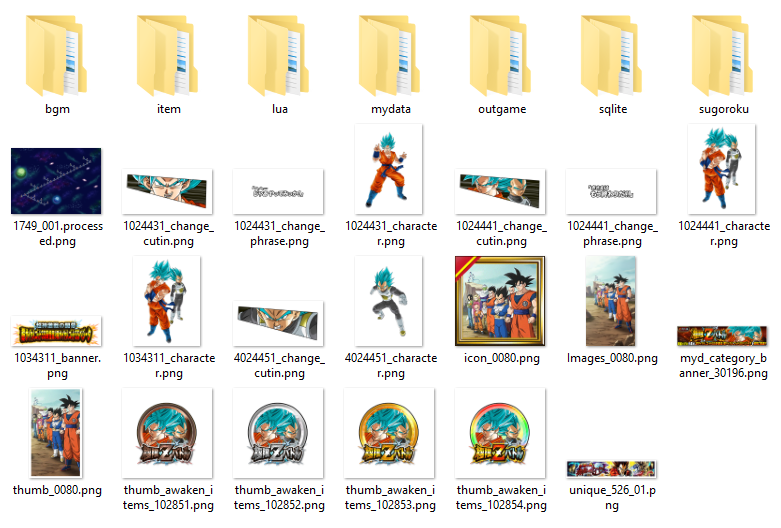
Task: Click the 'unique_526_01.png' file name
Action: [612, 498]
